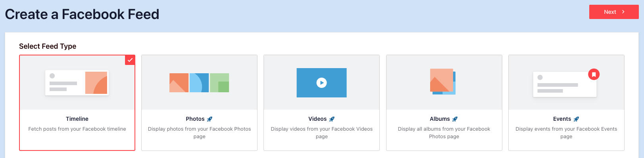Click the 'Create a Facebook Feed' page title
Viewport: 644px width, 158px height.
(82, 14)
